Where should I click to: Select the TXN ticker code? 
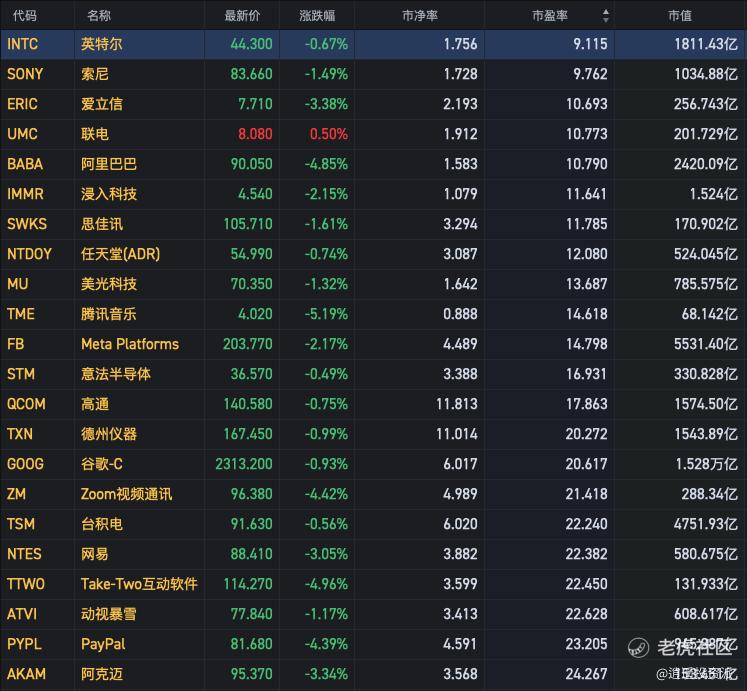20,435
